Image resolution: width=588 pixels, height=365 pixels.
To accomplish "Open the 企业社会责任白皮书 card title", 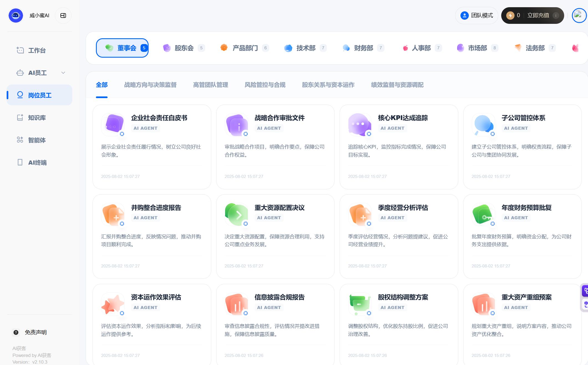I will click(x=159, y=118).
